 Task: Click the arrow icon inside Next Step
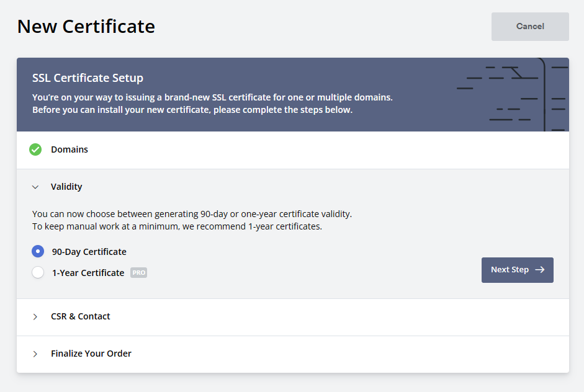[540, 270]
